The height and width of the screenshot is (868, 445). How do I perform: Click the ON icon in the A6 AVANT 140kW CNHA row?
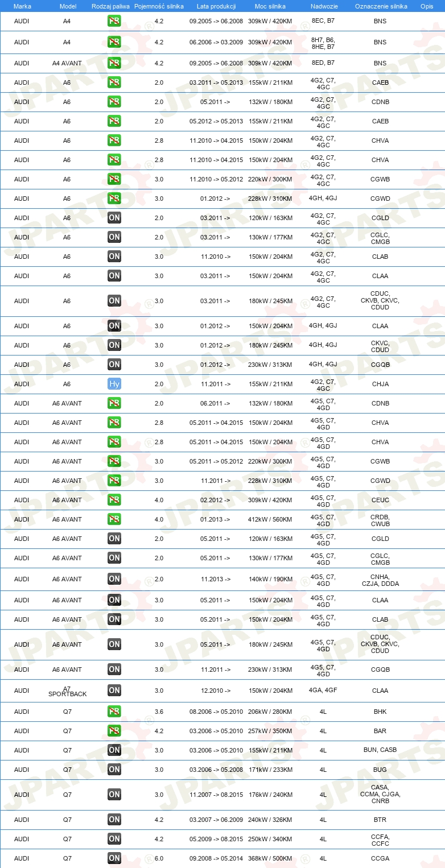[114, 579]
